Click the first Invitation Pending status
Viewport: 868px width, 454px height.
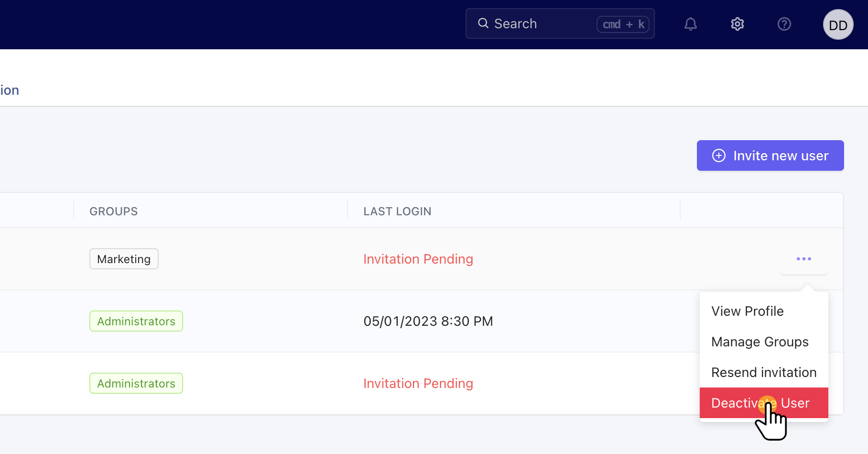pyautogui.click(x=418, y=259)
